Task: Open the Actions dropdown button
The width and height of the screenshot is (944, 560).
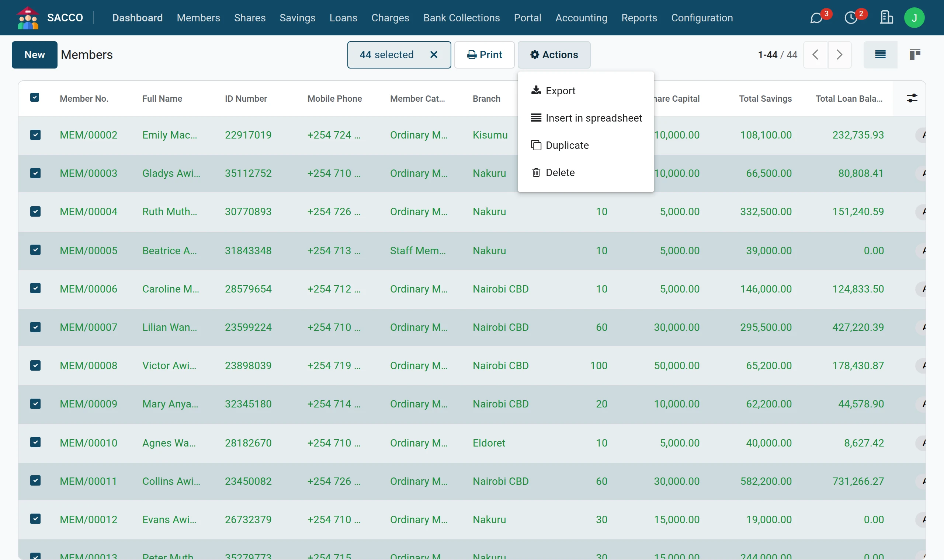Action: coord(554,55)
